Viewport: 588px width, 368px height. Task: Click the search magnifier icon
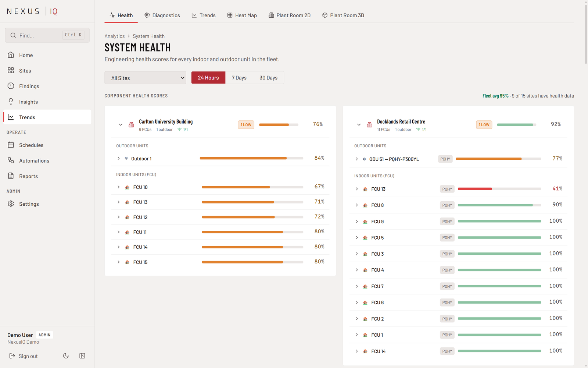pos(13,35)
